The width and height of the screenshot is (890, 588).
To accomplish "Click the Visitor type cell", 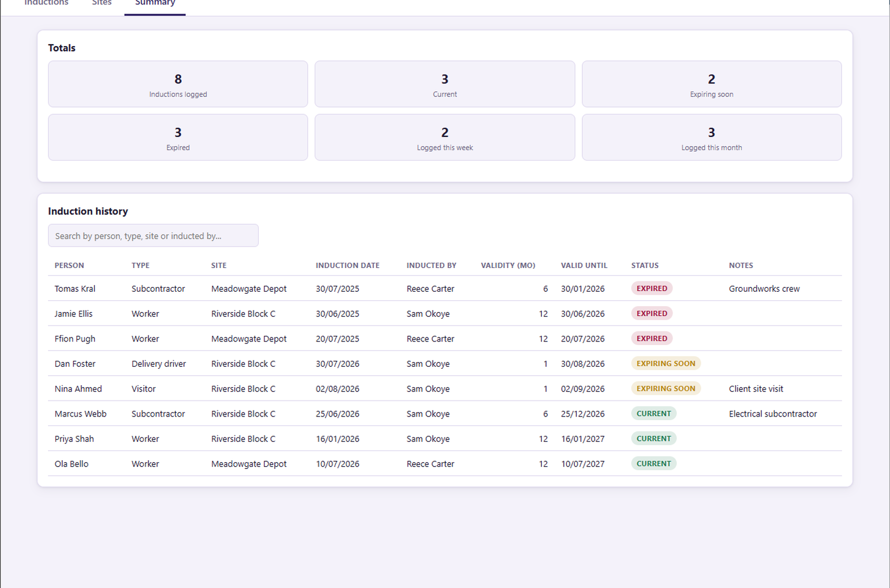I will click(x=143, y=389).
